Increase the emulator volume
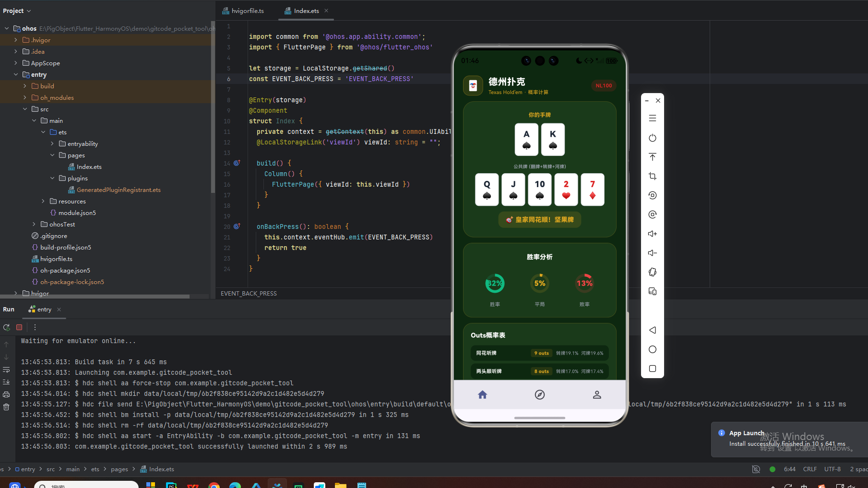 pos(653,234)
